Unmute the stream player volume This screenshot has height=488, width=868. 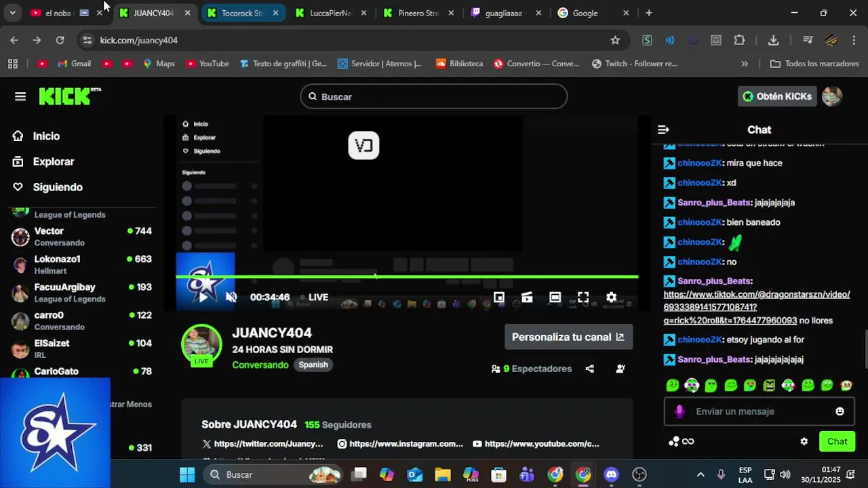(231, 297)
